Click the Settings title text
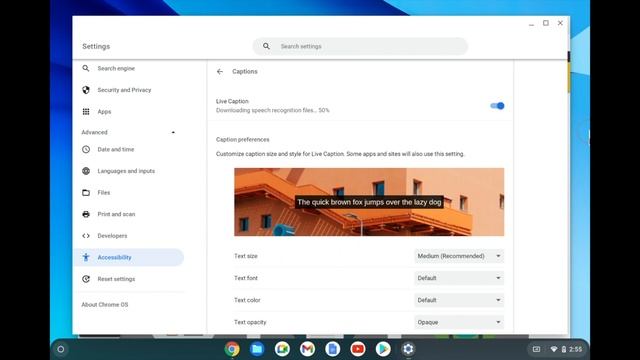This screenshot has height=360, width=640. pyautogui.click(x=96, y=47)
